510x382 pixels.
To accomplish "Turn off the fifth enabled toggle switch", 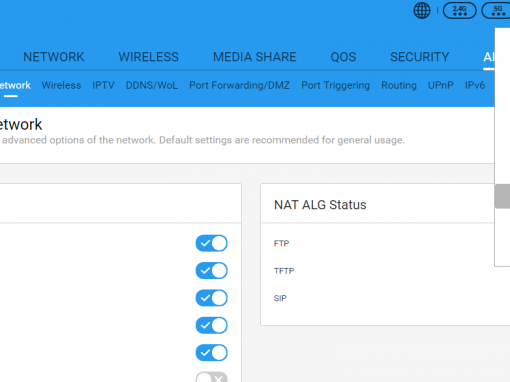I will 212,353.
